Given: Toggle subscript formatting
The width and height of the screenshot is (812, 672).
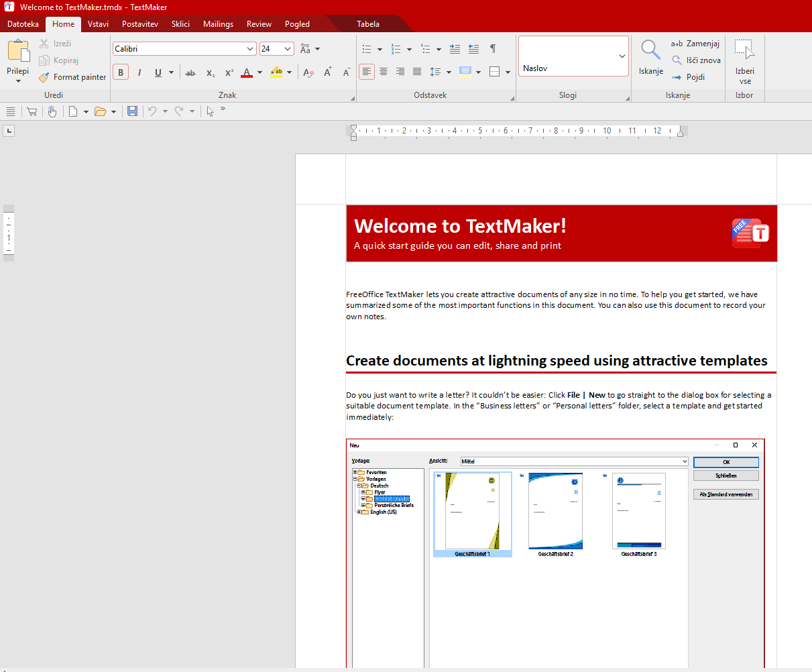Looking at the screenshot, I should (210, 72).
